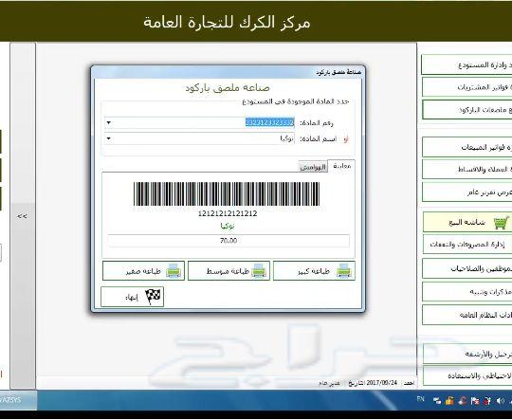Viewport: 512px width, 420px height.
Task: Open ملصقات الباركود from the sidebar
Action: (x=466, y=110)
